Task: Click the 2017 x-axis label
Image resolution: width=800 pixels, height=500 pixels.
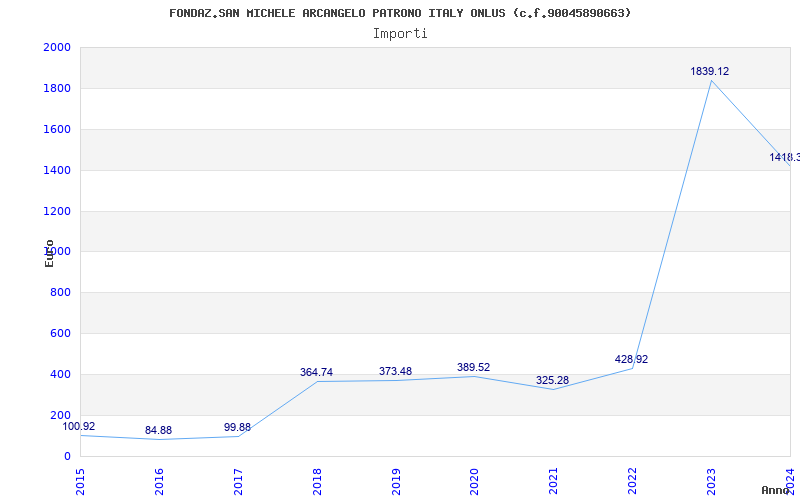Action: pos(238,481)
